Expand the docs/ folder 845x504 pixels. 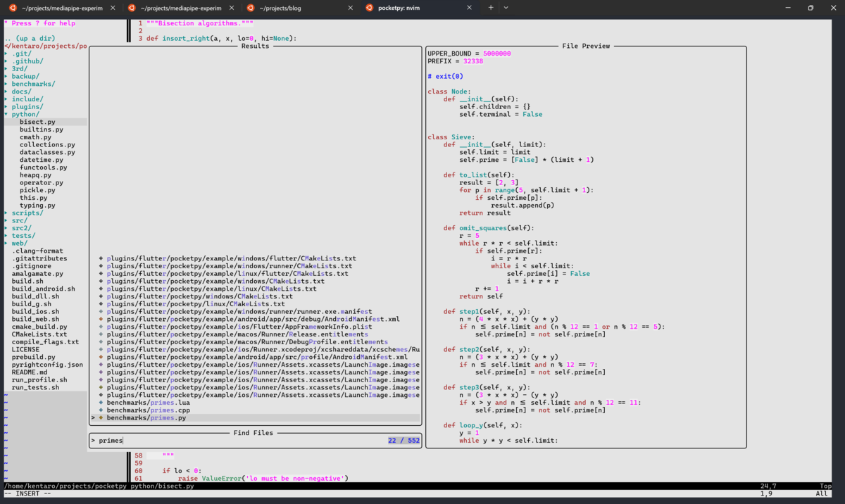(x=18, y=92)
